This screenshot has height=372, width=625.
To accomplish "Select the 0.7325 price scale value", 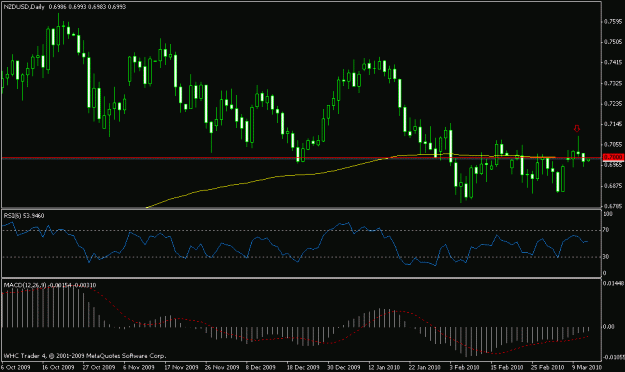I will pos(614,83).
